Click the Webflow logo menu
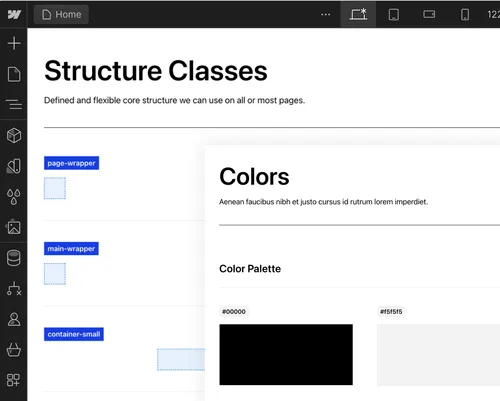The image size is (500, 401). click(14, 14)
